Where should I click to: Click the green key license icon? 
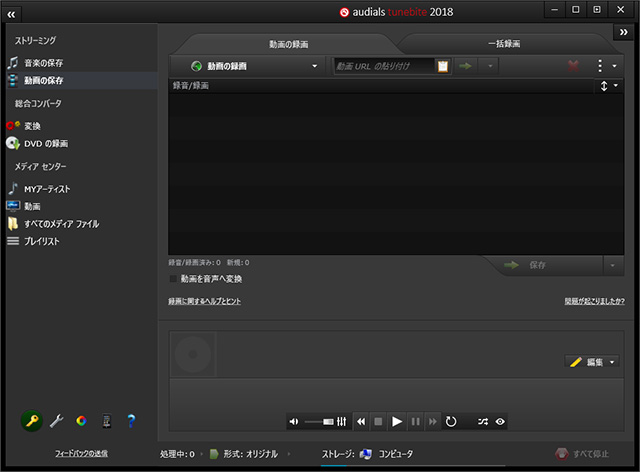[x=31, y=421]
